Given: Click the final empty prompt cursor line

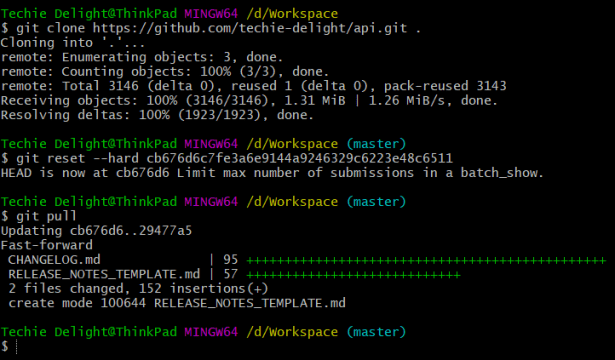Looking at the screenshot, I should pyautogui.click(x=9, y=346).
